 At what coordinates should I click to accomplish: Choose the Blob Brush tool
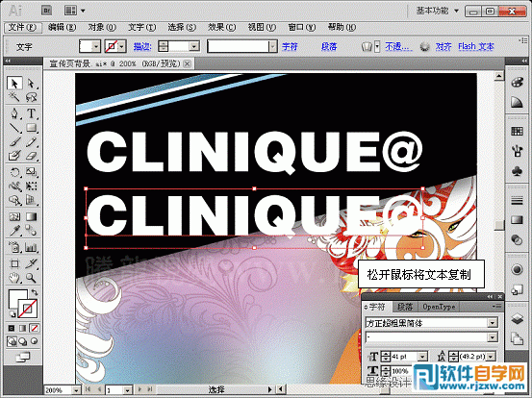click(x=14, y=156)
